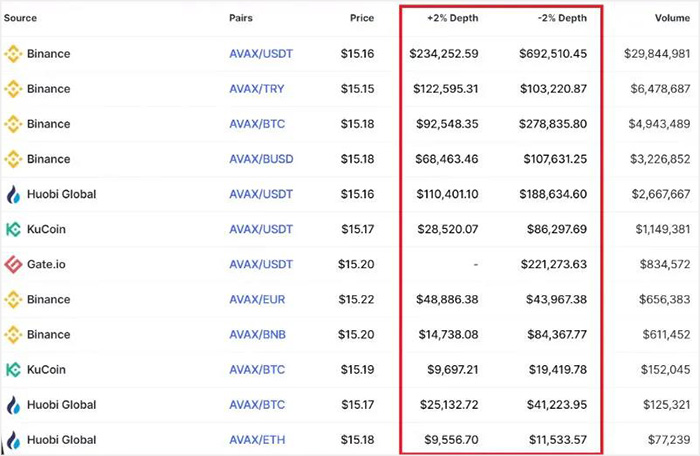Open the Gate.io AVAX/USDT pair link
Image resolution: width=700 pixels, height=456 pixels.
[261, 265]
